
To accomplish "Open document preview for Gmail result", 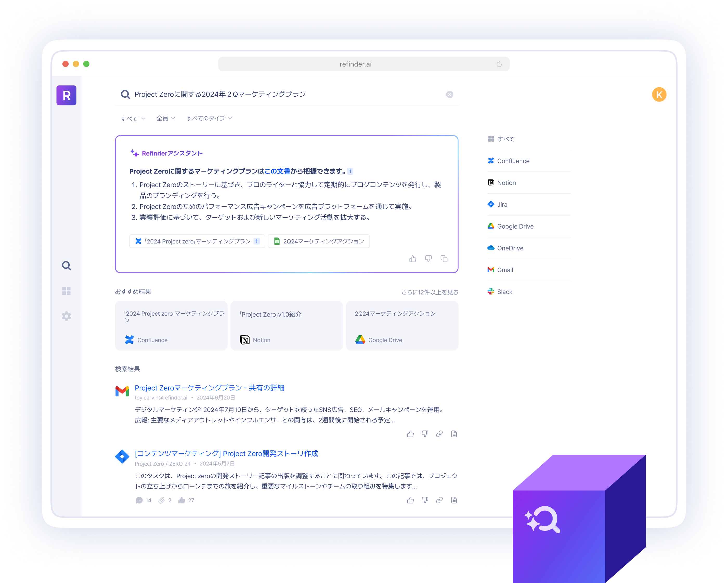I will pos(454,434).
